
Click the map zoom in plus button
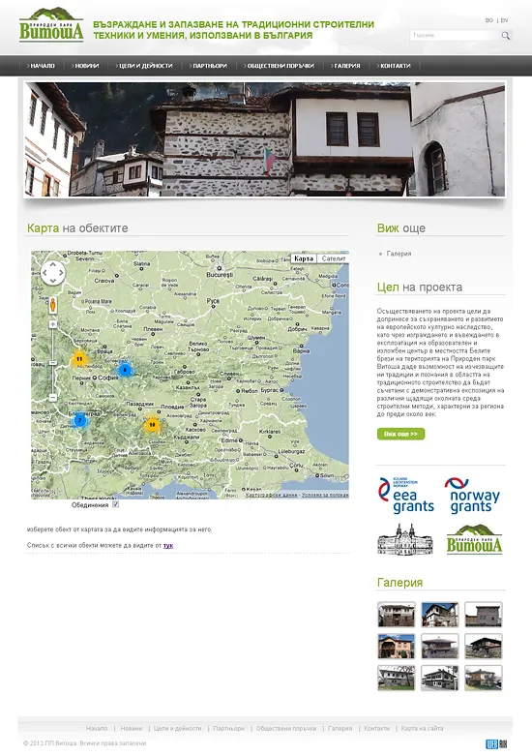tap(53, 324)
